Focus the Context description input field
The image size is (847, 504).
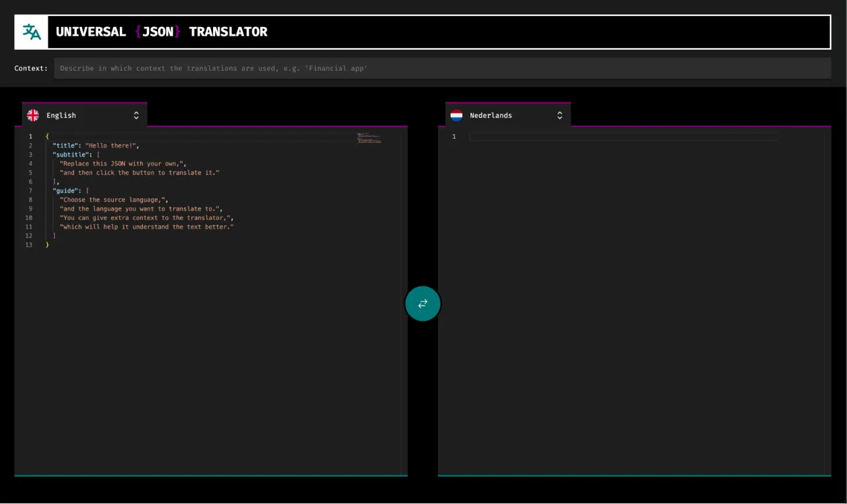[442, 68]
